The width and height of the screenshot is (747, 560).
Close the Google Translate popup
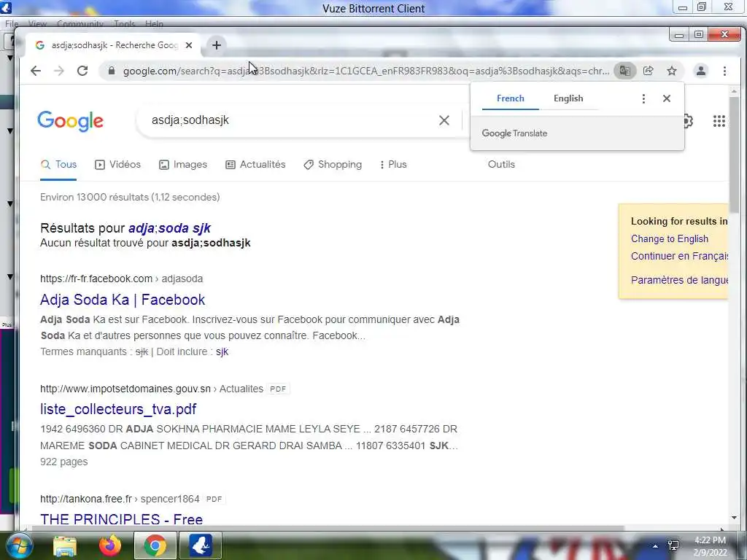click(667, 98)
